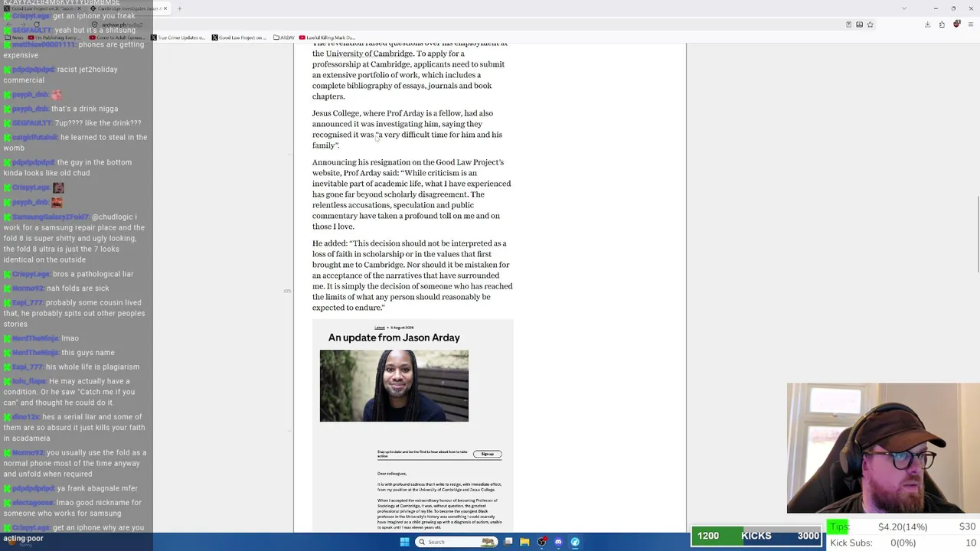Open the blue browser icon in taskbar
This screenshot has width=980, height=551.
[x=575, y=542]
